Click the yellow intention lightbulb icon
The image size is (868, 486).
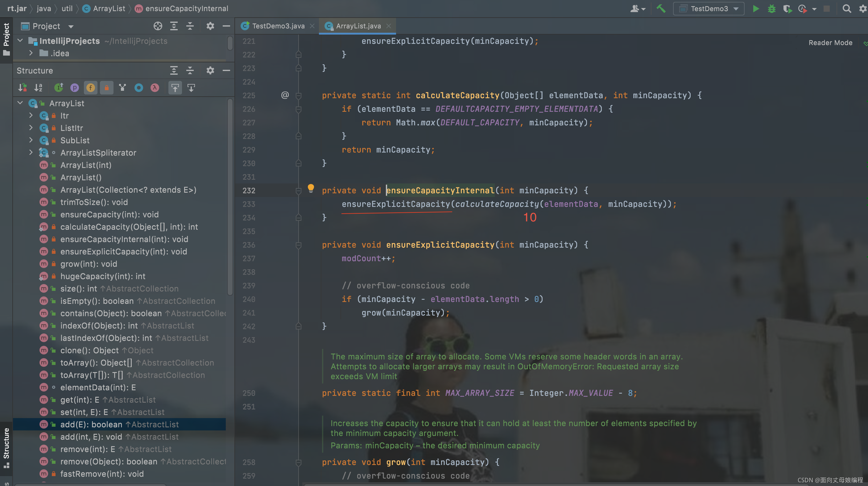tap(311, 188)
